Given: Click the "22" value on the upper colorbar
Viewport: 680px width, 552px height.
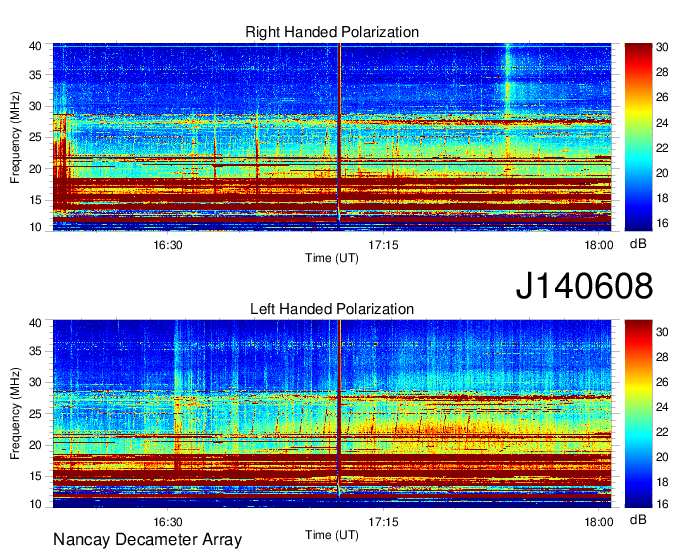Looking at the screenshot, I should click(662, 148).
